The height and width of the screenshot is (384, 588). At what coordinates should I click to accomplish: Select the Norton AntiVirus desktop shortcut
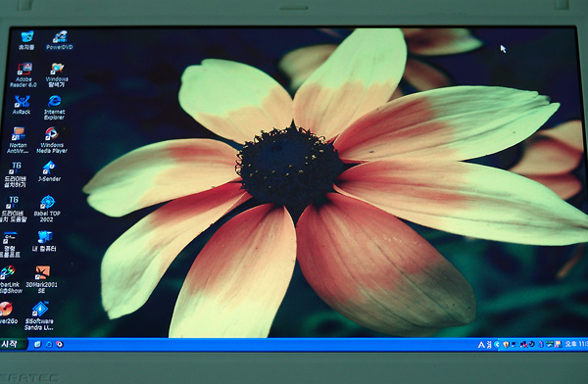point(18,140)
